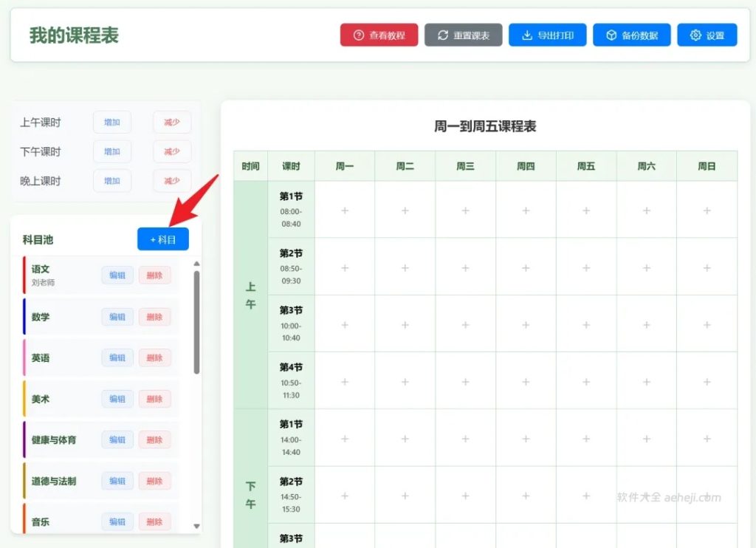This screenshot has width=756, height=548.
Task: Click the plus icon in Monday's first period
Action: [x=344, y=210]
